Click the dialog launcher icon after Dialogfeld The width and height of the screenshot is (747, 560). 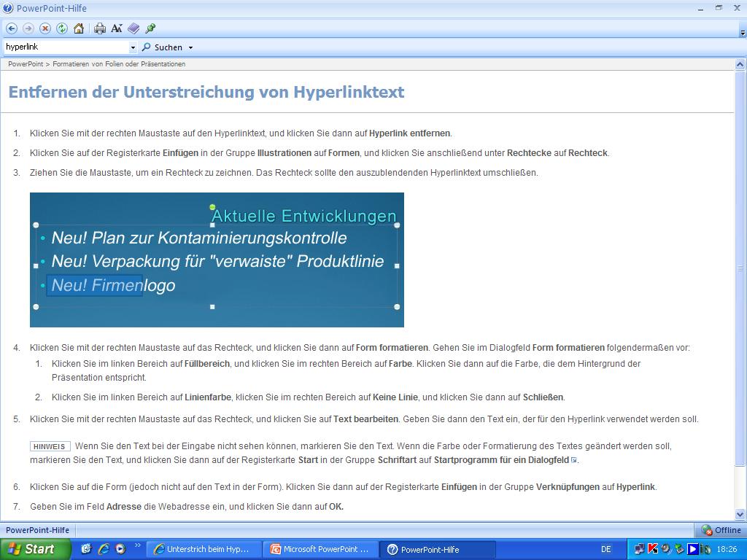pyautogui.click(x=573, y=460)
